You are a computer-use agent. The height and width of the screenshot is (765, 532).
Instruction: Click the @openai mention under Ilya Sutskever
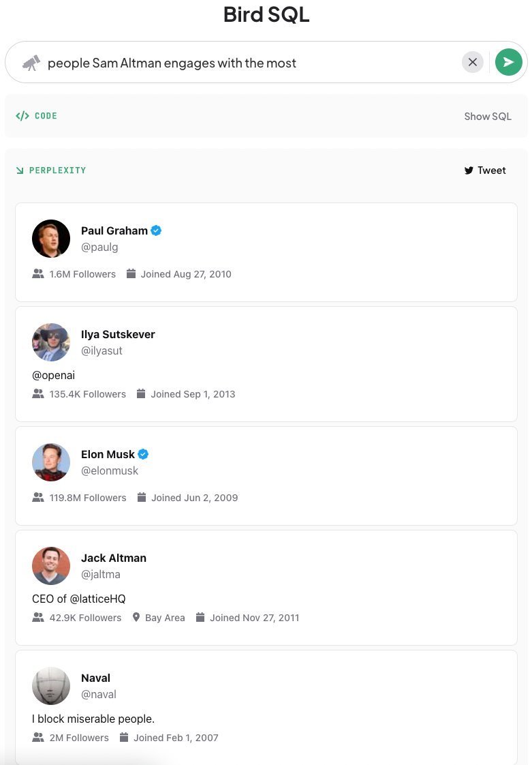coord(54,375)
